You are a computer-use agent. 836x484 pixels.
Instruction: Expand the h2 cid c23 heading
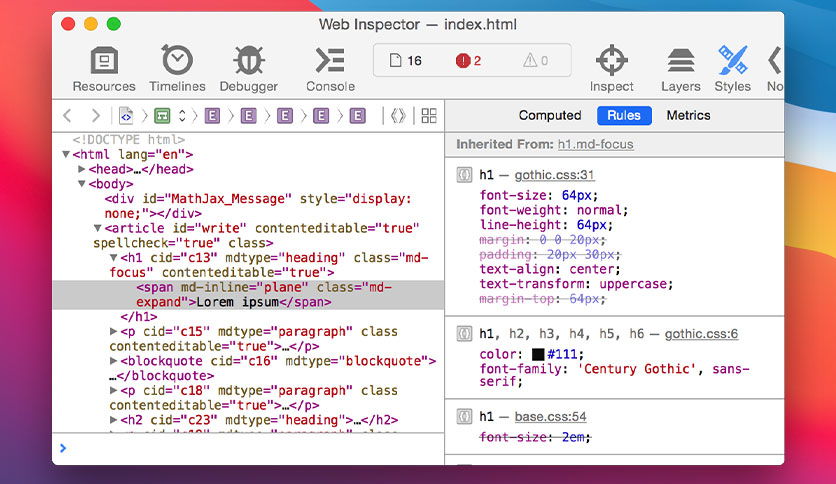tap(113, 420)
